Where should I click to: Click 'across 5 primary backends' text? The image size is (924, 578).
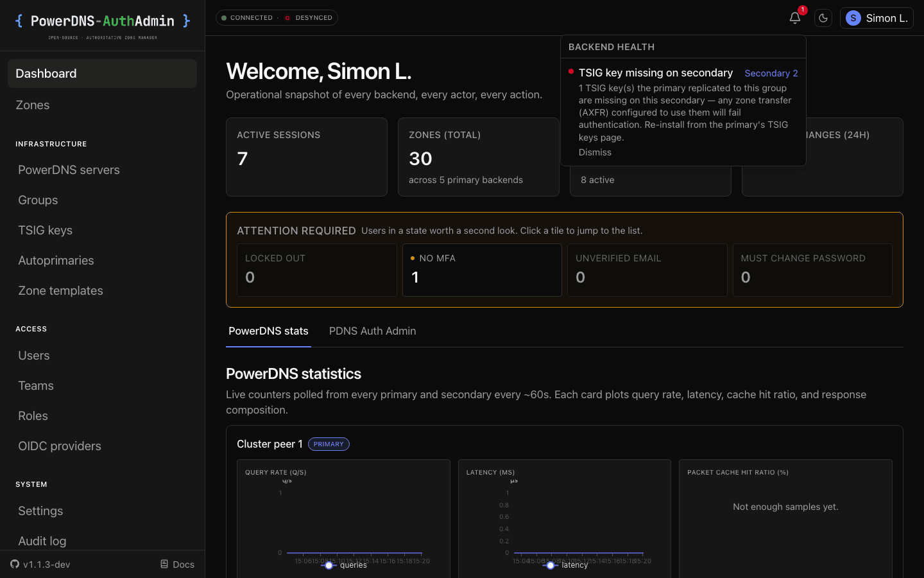466,180
